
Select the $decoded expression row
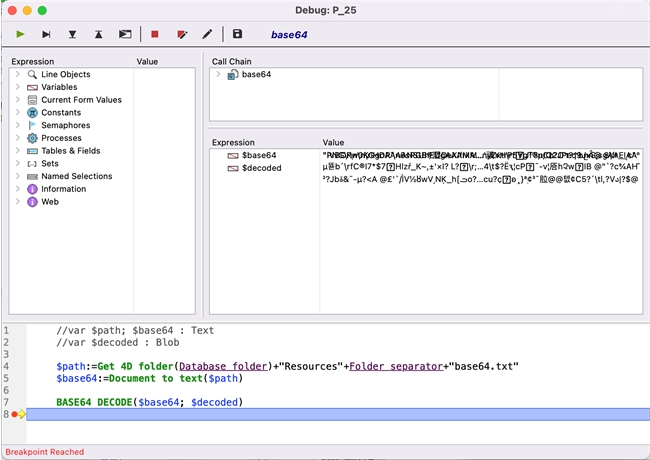[x=261, y=168]
